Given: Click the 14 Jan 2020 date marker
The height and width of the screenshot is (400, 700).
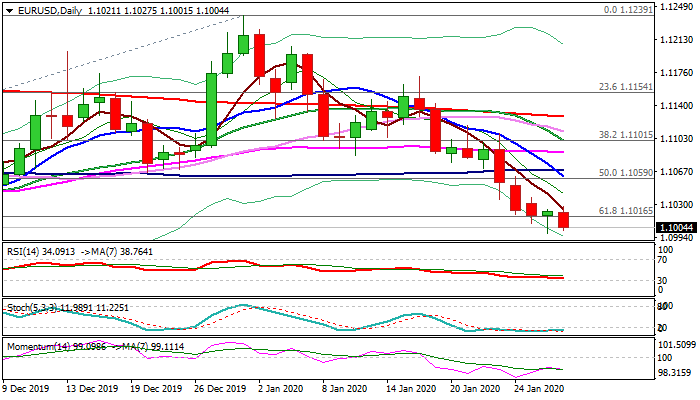Looking at the screenshot, I should pos(411,388).
